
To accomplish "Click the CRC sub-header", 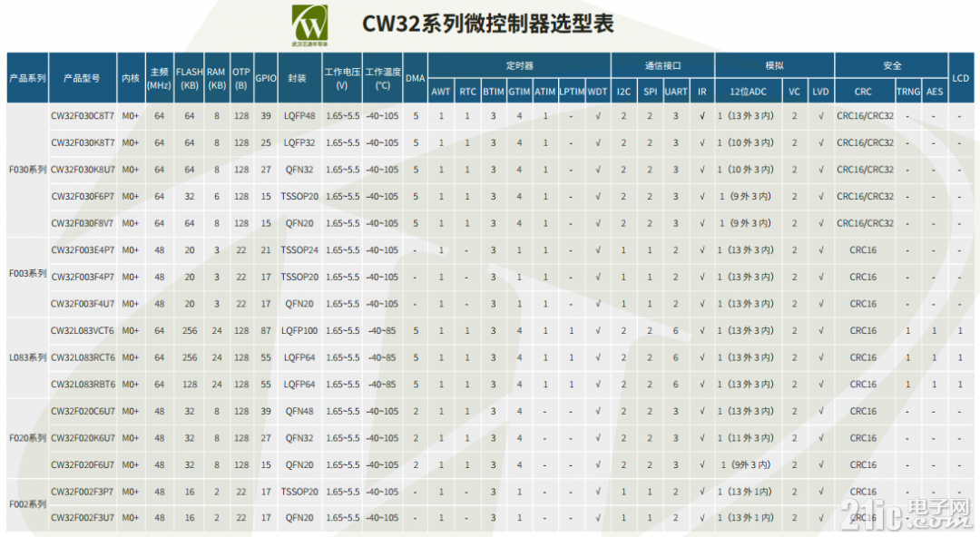I will tap(863, 92).
